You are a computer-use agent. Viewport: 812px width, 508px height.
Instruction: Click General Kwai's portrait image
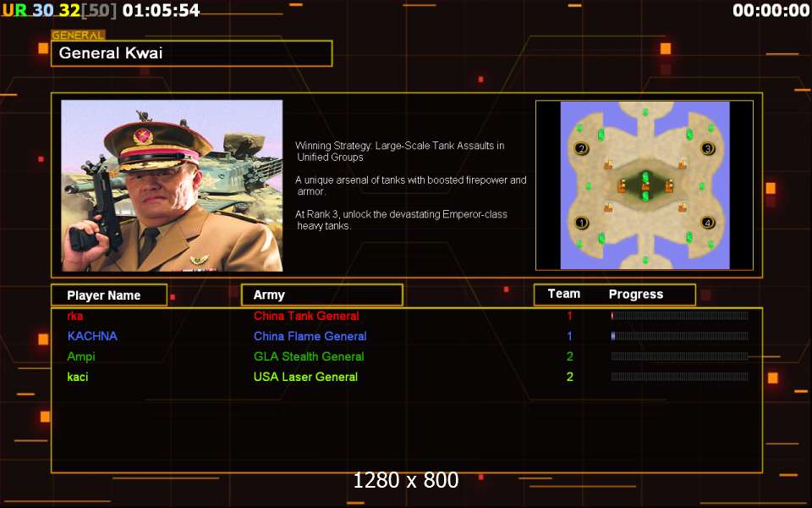(x=172, y=185)
